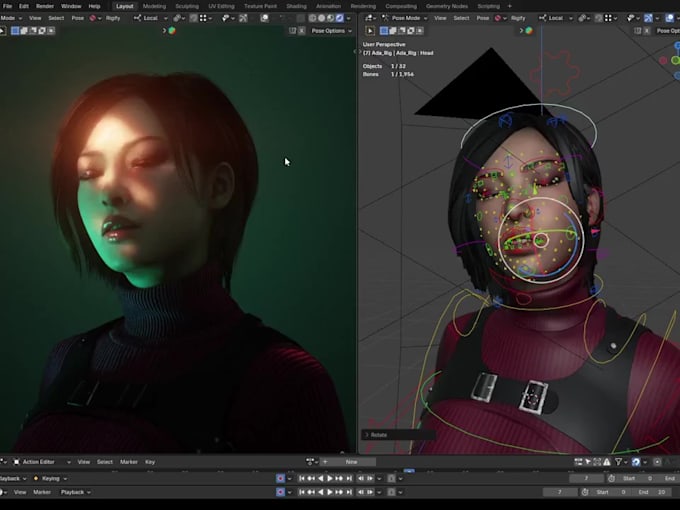This screenshot has height=510, width=680.
Task: Click the colorful sphere icon in right viewport
Action: (529, 30)
